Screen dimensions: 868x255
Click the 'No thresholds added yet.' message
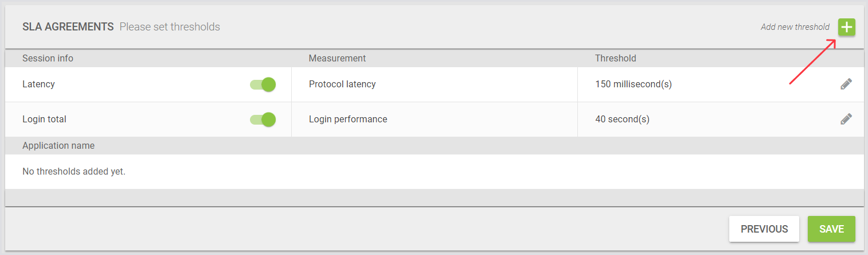pos(73,171)
